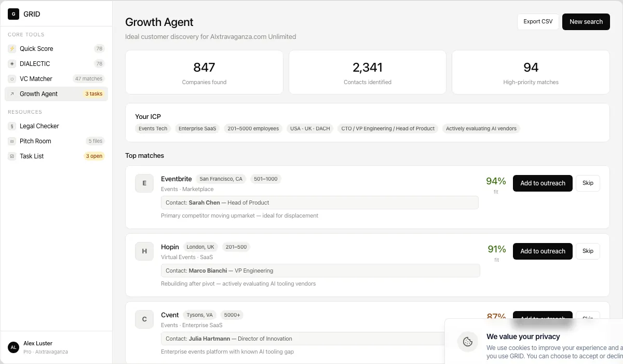
Task: Start a New search
Action: click(x=586, y=22)
